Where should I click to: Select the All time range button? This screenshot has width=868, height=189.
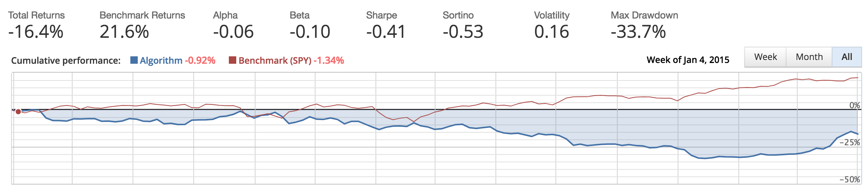847,57
